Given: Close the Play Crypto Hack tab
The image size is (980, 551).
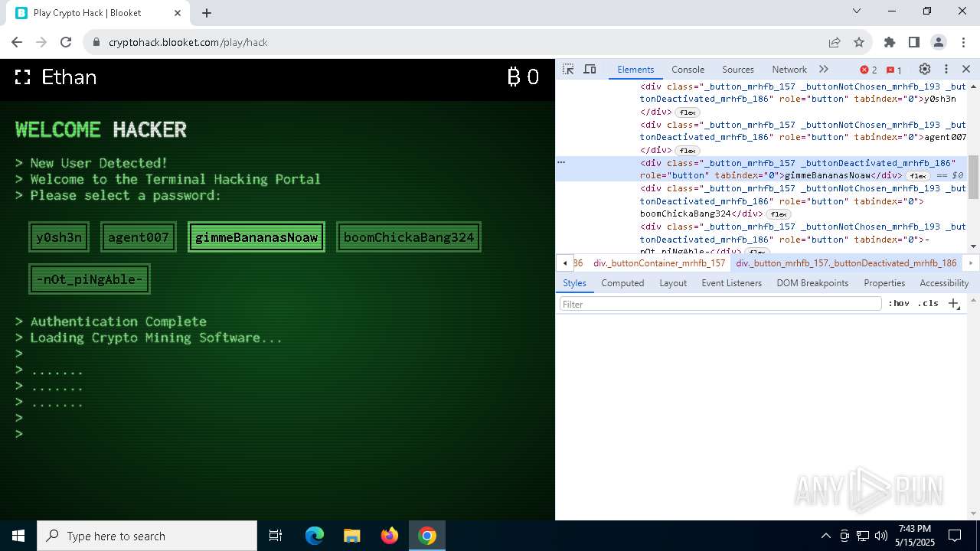Looking at the screenshot, I should tap(178, 12).
